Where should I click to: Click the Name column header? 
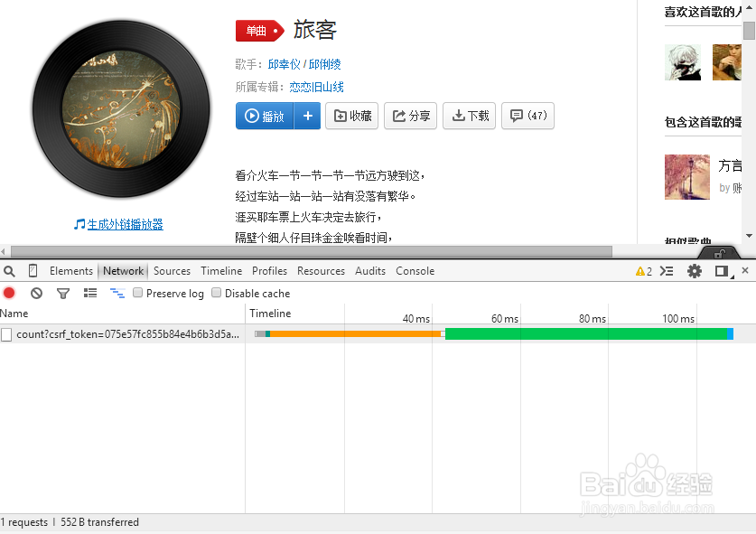[123, 314]
